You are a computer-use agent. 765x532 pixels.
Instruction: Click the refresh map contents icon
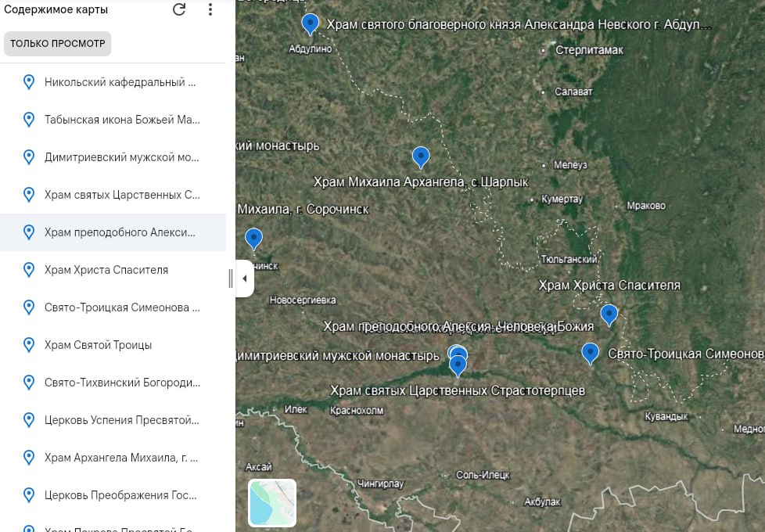[x=179, y=10]
